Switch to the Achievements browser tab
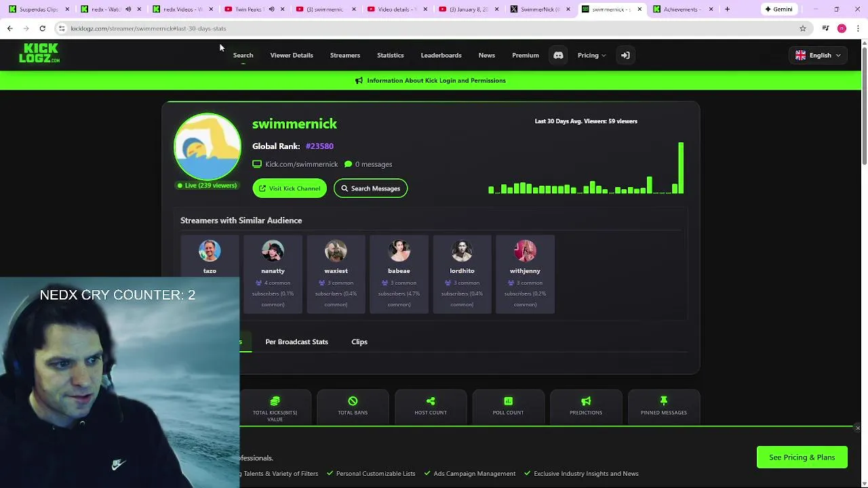868x488 pixels. pyautogui.click(x=684, y=9)
